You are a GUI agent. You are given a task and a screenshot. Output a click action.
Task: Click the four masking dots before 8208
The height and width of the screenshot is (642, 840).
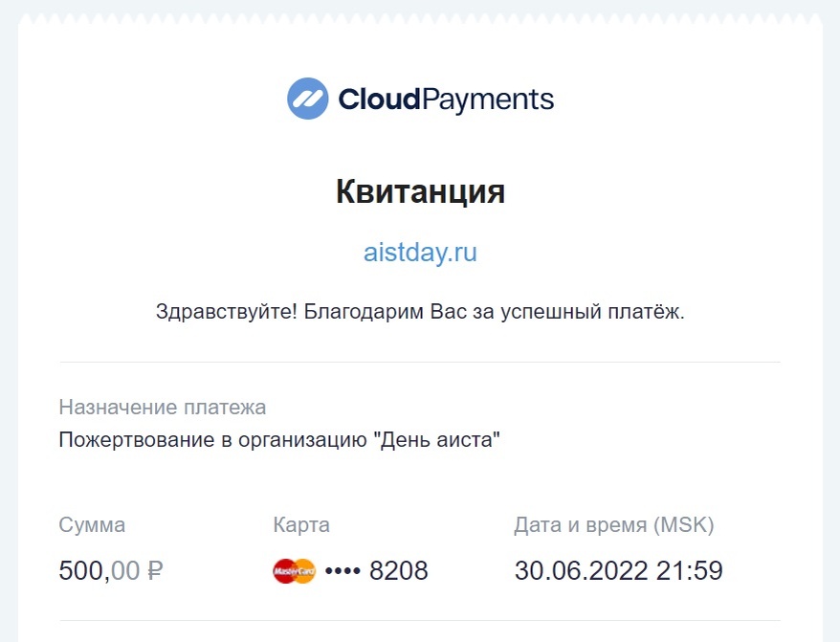(x=343, y=571)
